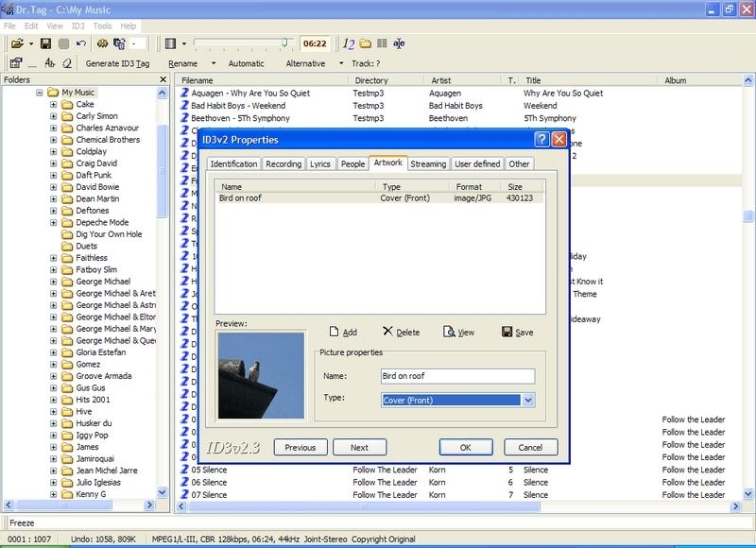The width and height of the screenshot is (756, 548).
Task: Open the ID3 menu
Action: pyautogui.click(x=78, y=26)
